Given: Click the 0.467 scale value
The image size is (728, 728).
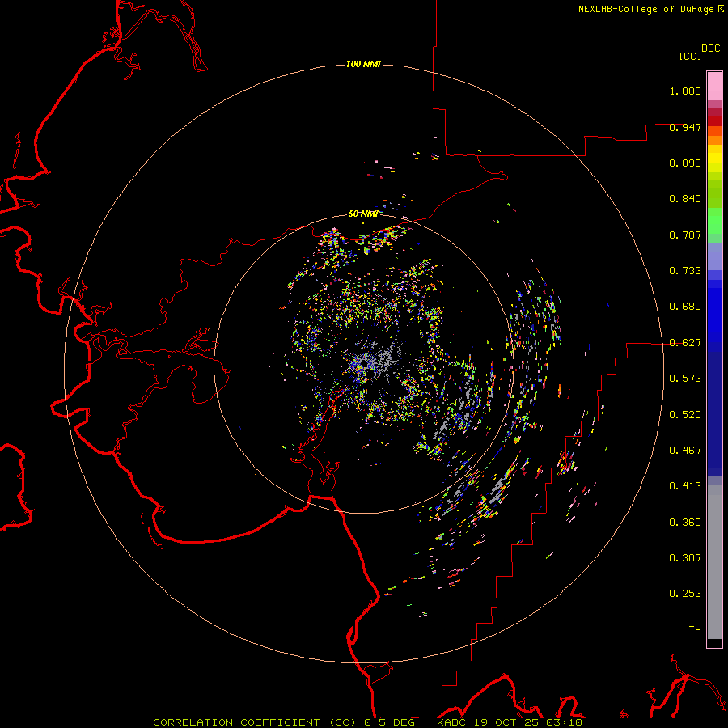Looking at the screenshot, I should [x=685, y=451].
